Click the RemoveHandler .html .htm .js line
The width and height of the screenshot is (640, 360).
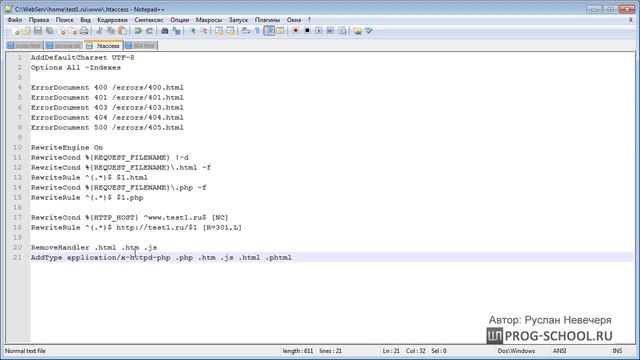pyautogui.click(x=94, y=248)
